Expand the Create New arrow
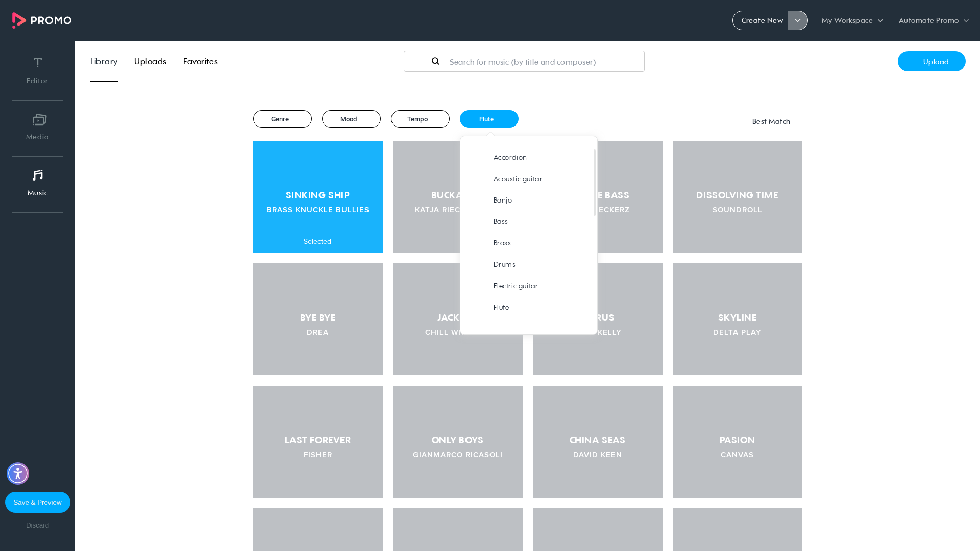This screenshot has height=551, width=980. point(798,20)
